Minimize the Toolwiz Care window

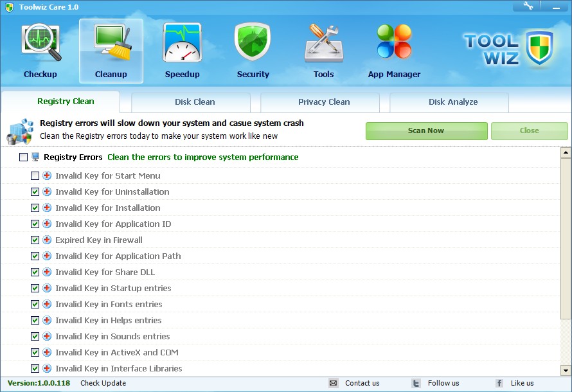[x=556, y=6]
